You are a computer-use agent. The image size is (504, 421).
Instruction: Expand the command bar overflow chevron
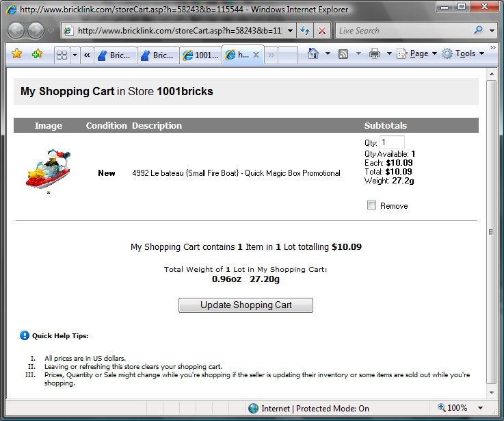click(493, 48)
